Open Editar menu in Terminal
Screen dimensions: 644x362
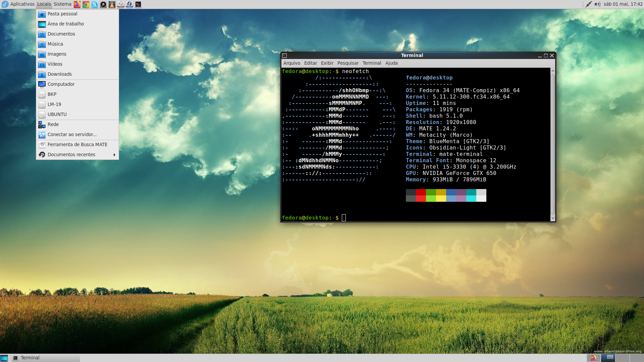(x=311, y=63)
